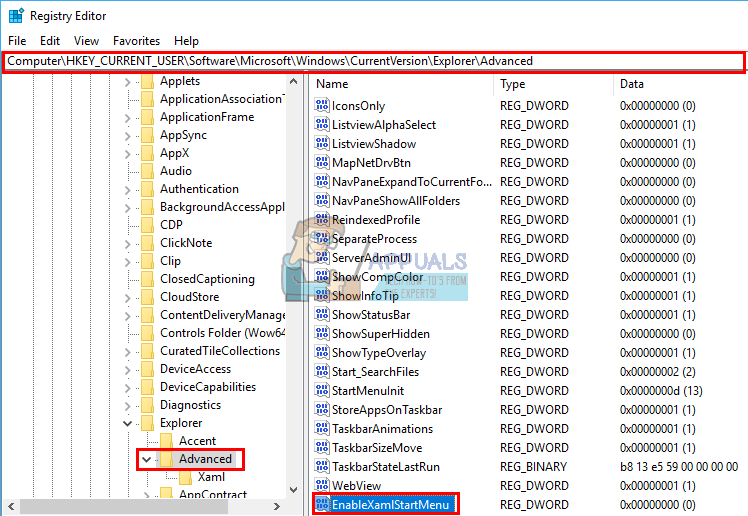The height and width of the screenshot is (516, 748).
Task: Open the View menu
Action: pos(86,41)
